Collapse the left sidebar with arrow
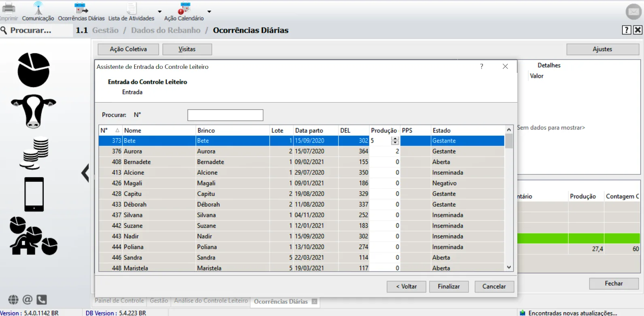The image size is (644, 316). (x=85, y=173)
